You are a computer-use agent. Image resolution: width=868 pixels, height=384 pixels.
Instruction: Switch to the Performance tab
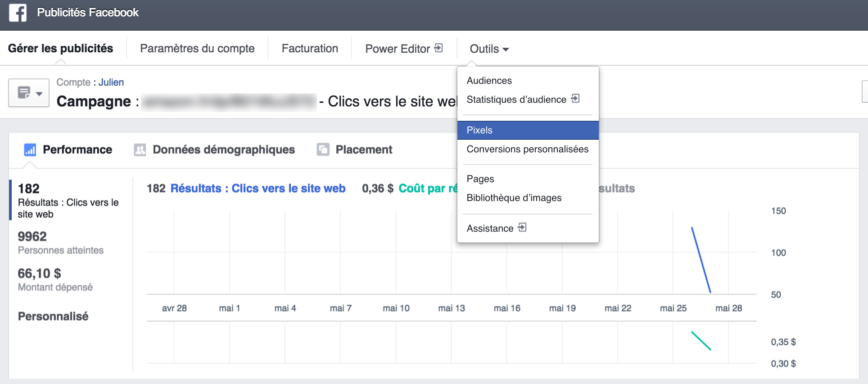pyautogui.click(x=68, y=150)
